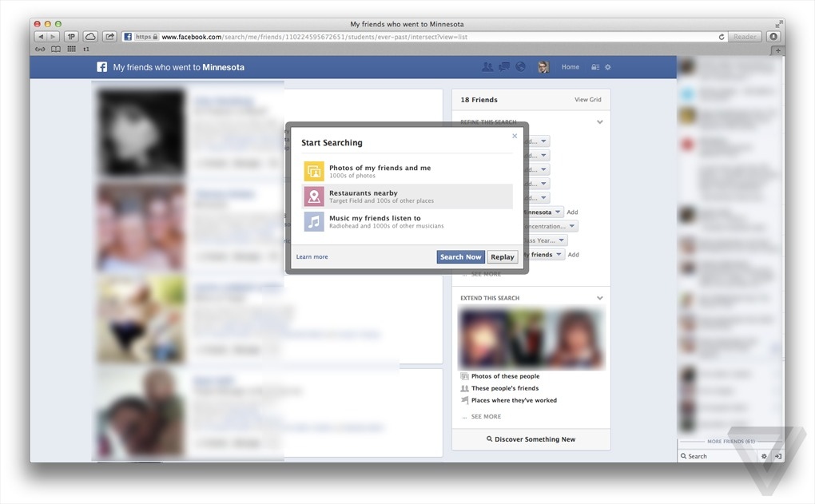Collapse the Refine This Search section
The width and height of the screenshot is (815, 504).
pyautogui.click(x=600, y=122)
